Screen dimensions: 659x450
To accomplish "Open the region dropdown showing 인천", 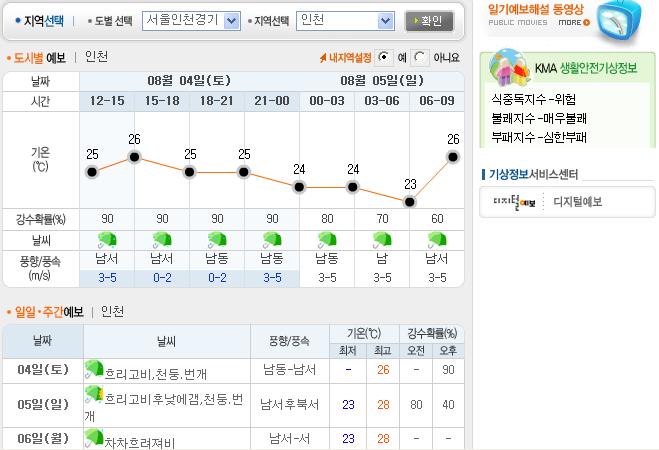I will (345, 21).
